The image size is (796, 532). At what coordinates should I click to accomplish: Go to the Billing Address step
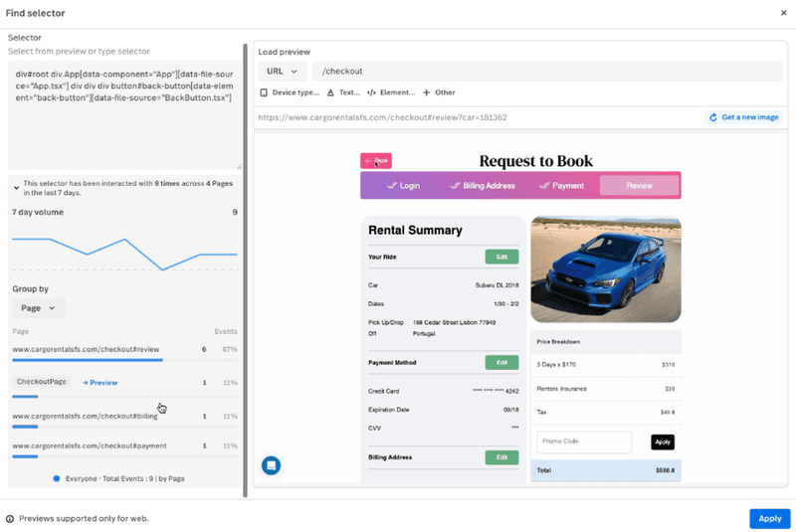click(482, 185)
